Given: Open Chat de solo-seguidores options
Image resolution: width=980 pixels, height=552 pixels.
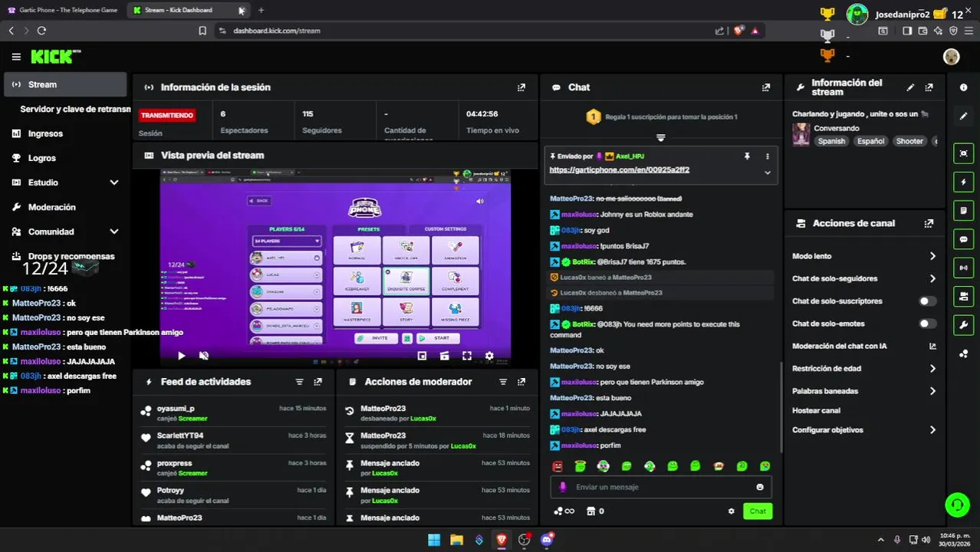Looking at the screenshot, I should [932, 278].
